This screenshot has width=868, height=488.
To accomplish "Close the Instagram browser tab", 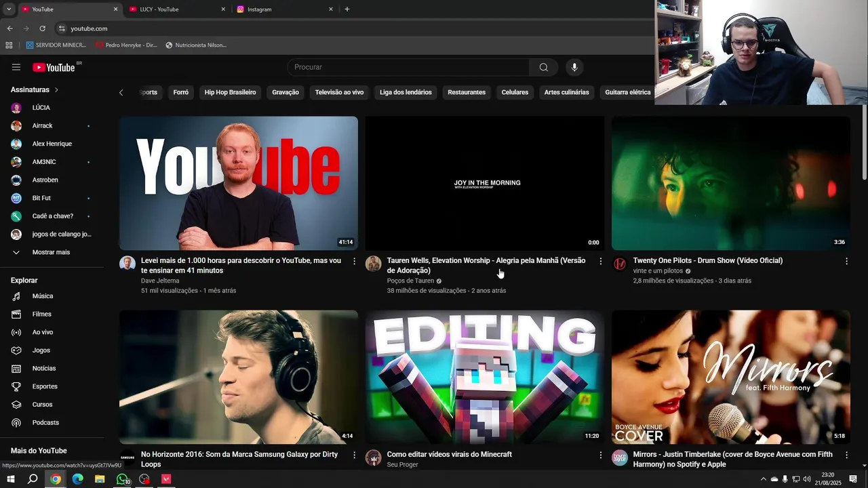I will (x=331, y=9).
